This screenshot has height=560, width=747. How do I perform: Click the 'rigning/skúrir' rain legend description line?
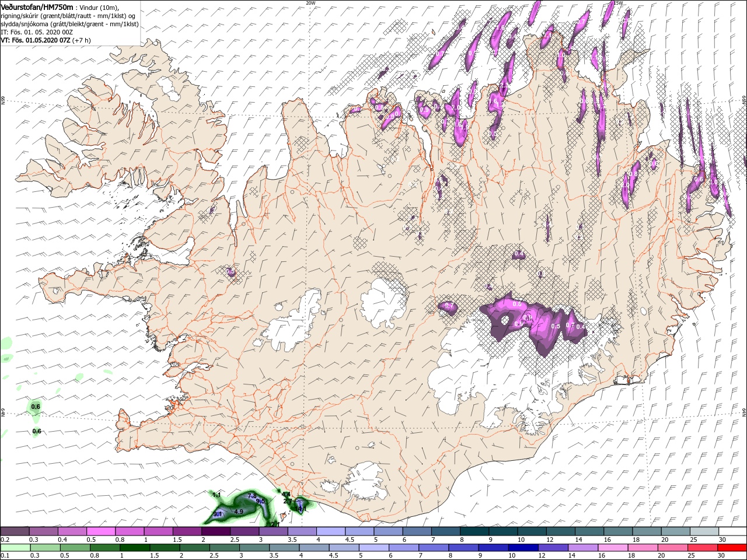point(68,15)
